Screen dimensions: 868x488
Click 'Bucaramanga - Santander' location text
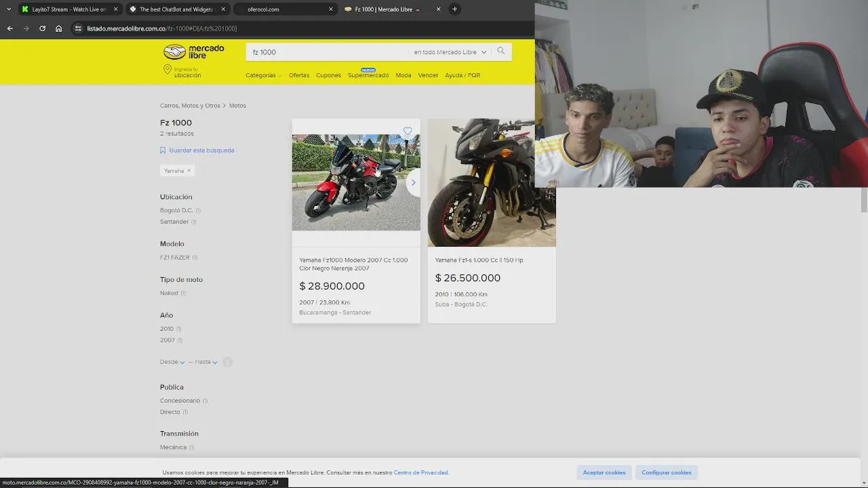[x=335, y=312]
